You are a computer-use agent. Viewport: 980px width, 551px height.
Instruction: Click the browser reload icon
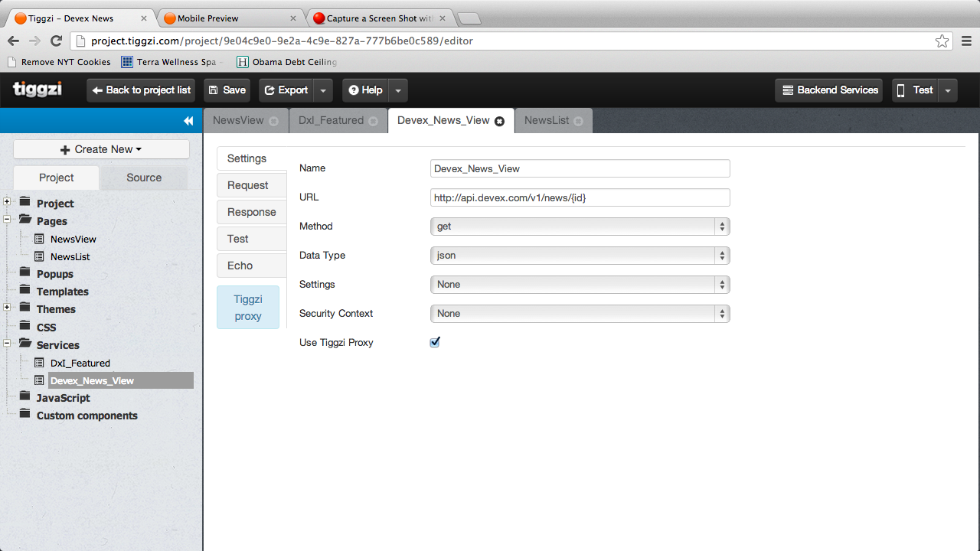tap(56, 41)
